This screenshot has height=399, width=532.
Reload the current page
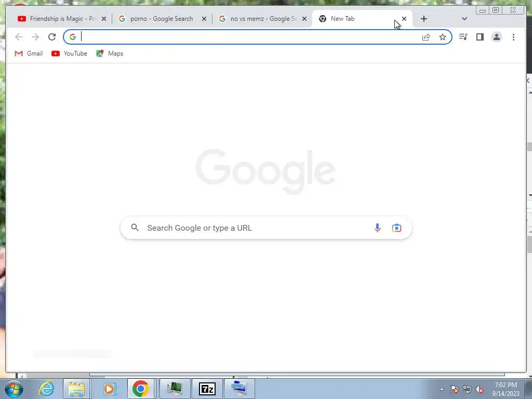point(52,37)
